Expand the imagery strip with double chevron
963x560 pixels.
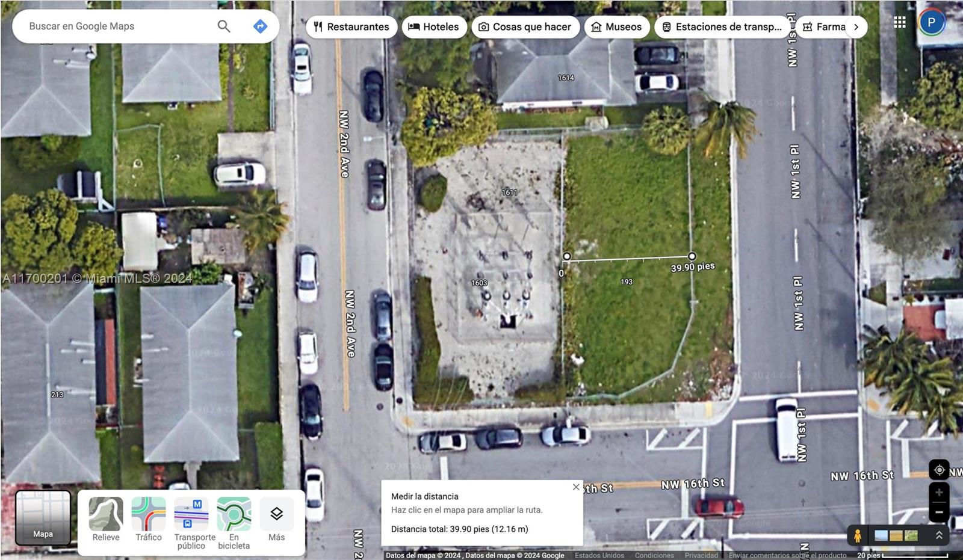point(939,535)
